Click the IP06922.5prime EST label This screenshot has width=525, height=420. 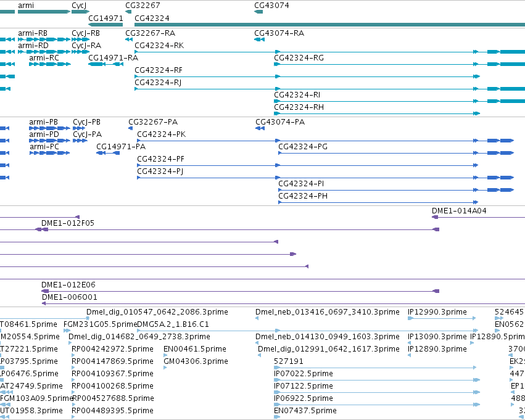click(x=304, y=399)
